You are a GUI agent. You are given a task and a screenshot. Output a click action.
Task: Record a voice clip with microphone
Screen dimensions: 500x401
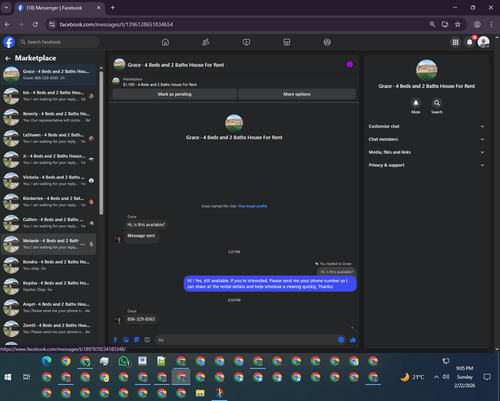tap(115, 340)
